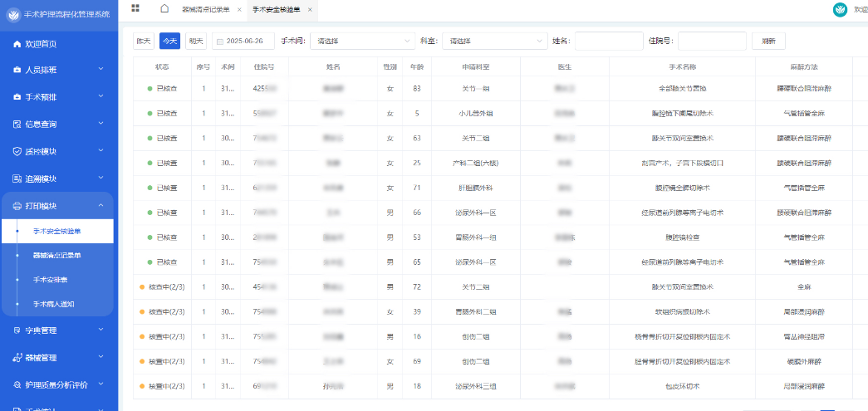Image resolution: width=868 pixels, height=411 pixels.
Task: Click the 昨天 button
Action: pyautogui.click(x=144, y=41)
